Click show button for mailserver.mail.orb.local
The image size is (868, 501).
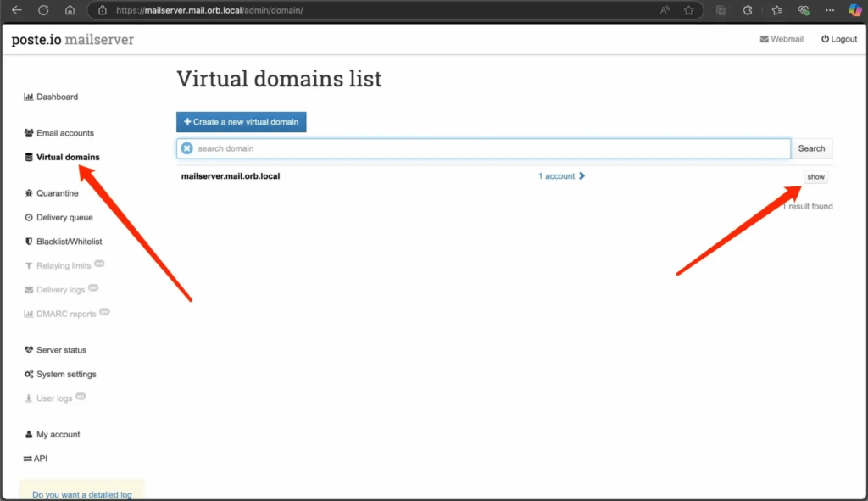click(x=815, y=177)
